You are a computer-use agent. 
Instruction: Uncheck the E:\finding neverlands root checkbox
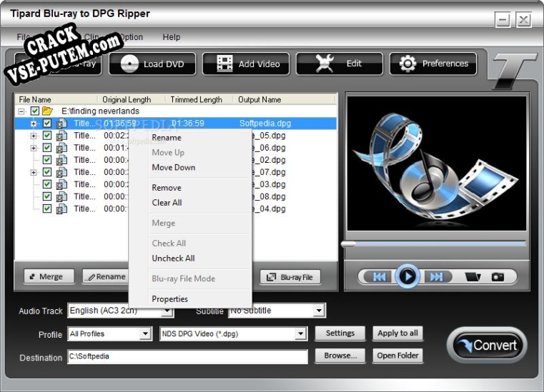coord(35,111)
